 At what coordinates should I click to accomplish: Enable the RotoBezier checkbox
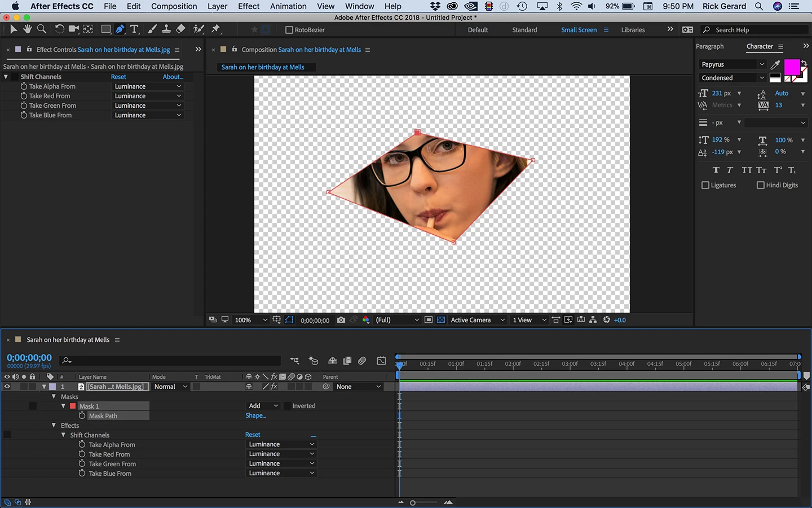click(289, 30)
